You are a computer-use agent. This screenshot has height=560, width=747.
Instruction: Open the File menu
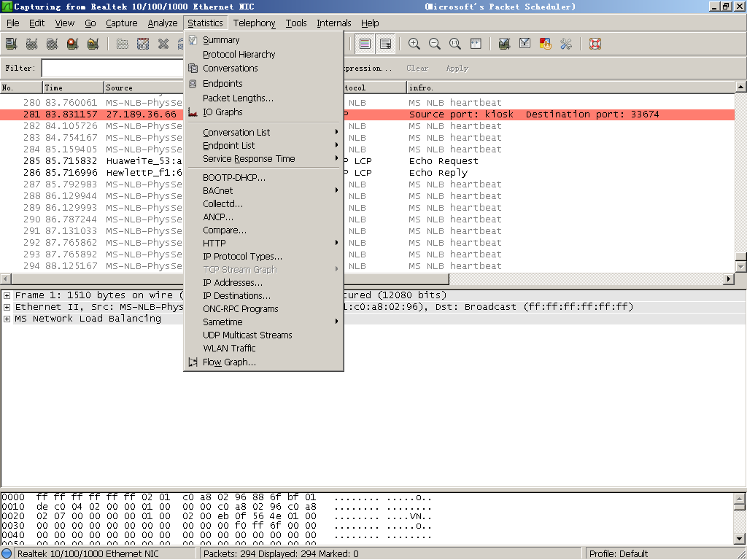click(x=13, y=23)
